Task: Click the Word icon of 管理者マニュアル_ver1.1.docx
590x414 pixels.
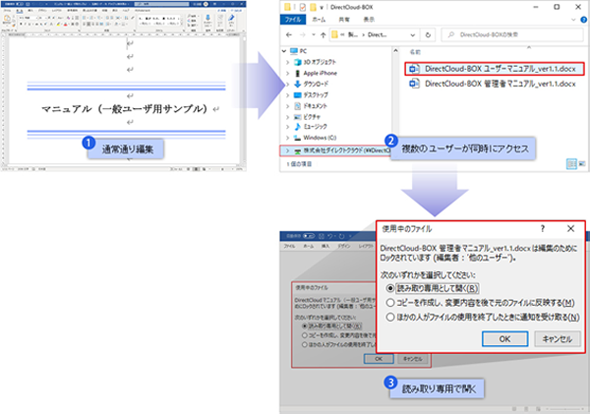Action: (414, 84)
